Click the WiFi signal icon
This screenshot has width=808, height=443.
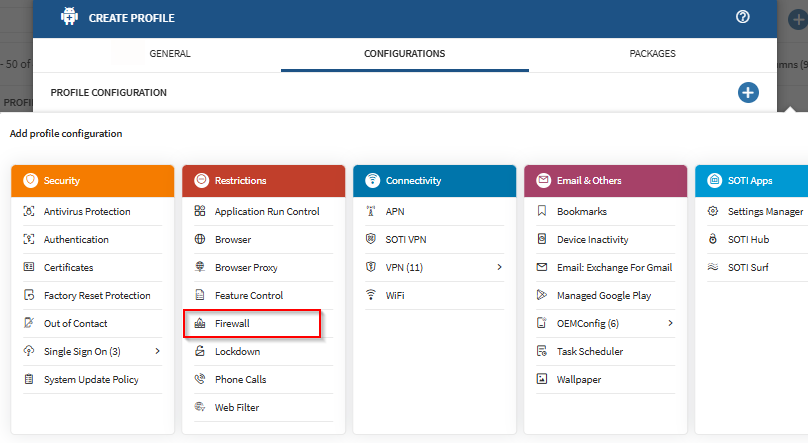[371, 296]
